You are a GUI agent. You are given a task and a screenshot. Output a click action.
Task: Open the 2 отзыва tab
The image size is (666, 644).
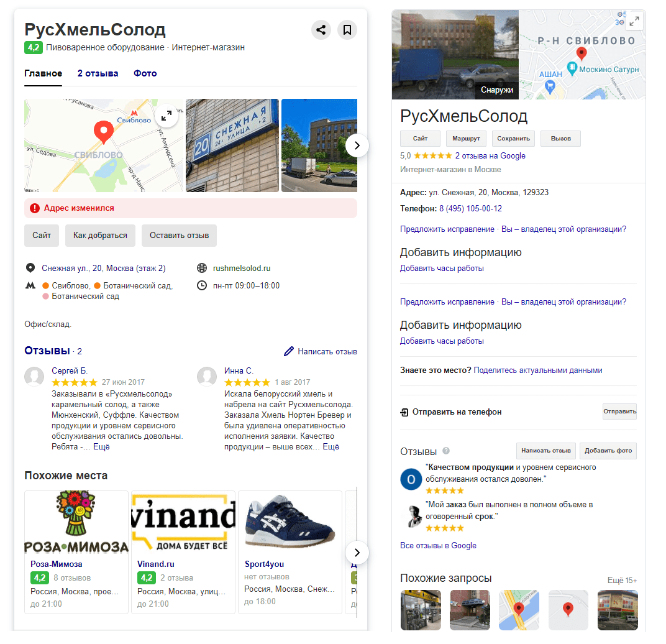[x=98, y=73]
